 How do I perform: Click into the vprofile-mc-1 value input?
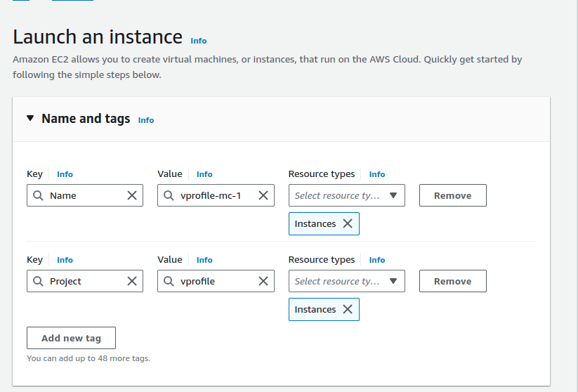pyautogui.click(x=214, y=195)
